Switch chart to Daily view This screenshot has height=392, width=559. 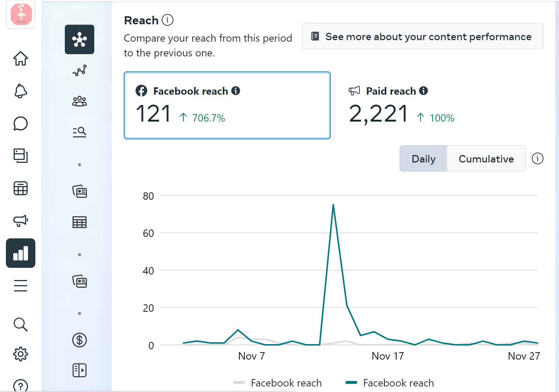click(x=423, y=159)
